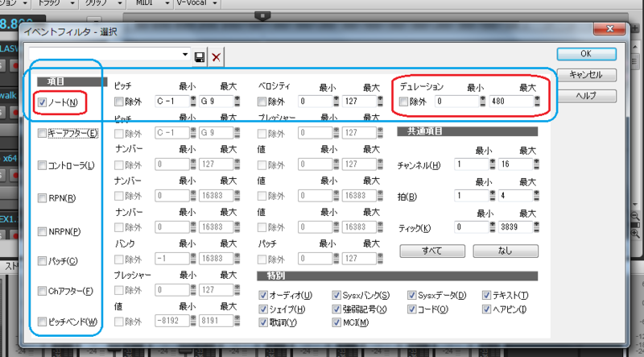Toggle the note pitch 除外 checkbox
Viewport: 644px width, 357px height.
click(118, 102)
